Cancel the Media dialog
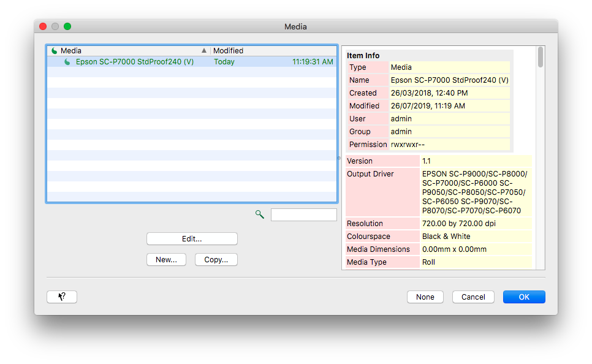The width and height of the screenshot is (592, 364). pos(473,297)
